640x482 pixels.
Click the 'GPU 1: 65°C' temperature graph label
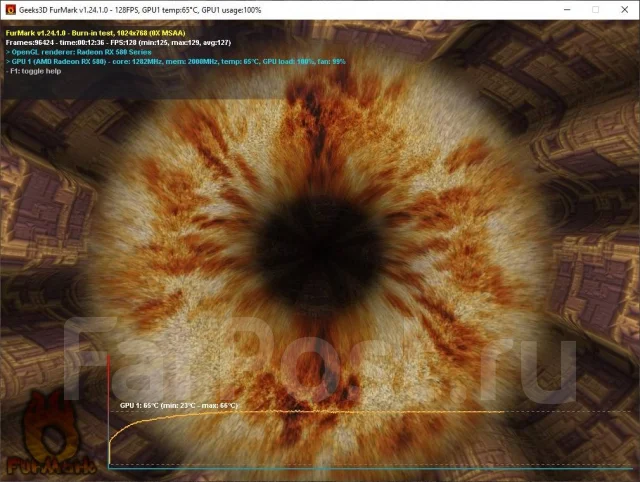point(178,405)
